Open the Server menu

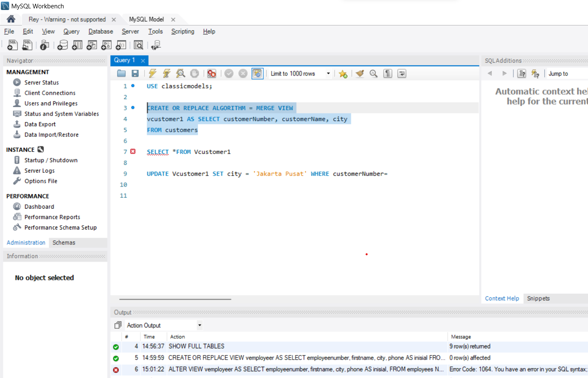coord(130,31)
